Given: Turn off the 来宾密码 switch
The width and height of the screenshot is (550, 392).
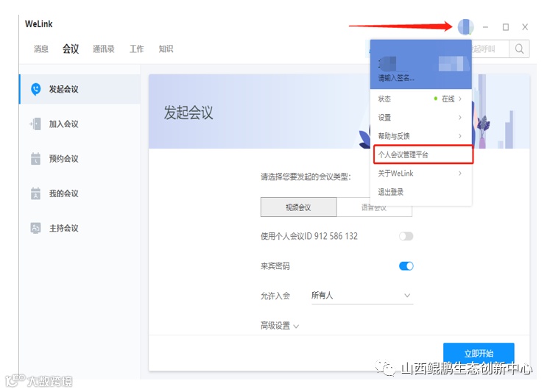Looking at the screenshot, I should (406, 266).
